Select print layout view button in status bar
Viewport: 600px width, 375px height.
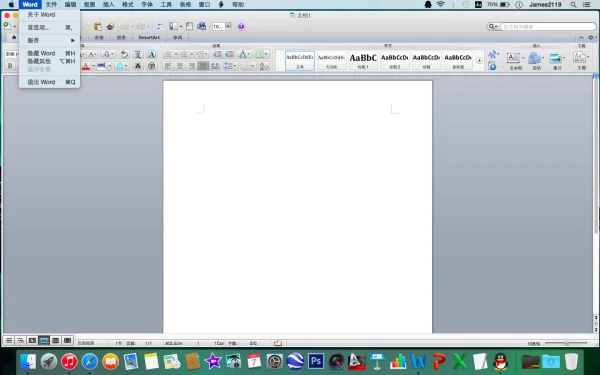point(44,340)
